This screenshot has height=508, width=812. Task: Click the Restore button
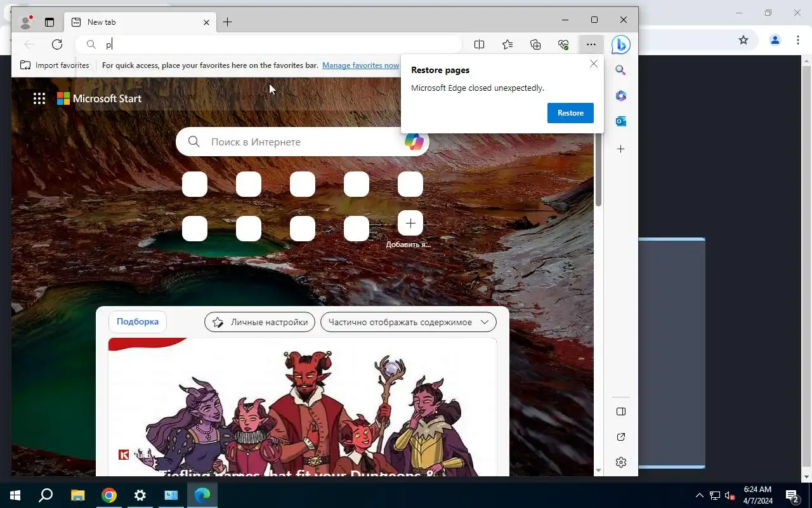pyautogui.click(x=570, y=113)
